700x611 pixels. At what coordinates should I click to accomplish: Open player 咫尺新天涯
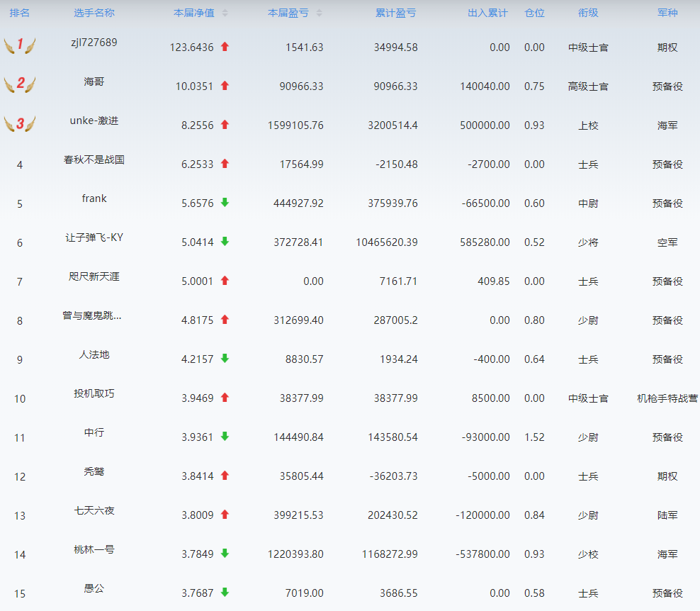[94, 276]
